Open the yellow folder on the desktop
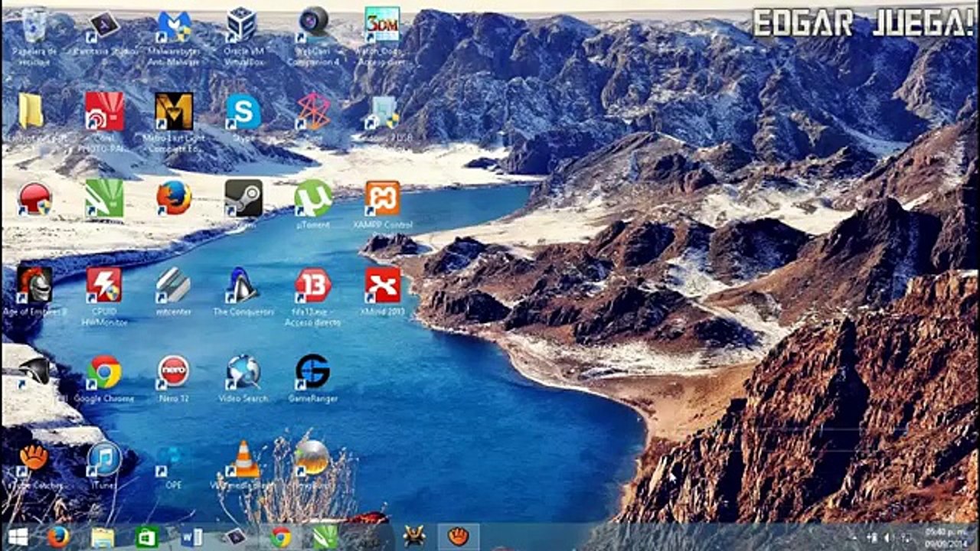 tap(32, 112)
